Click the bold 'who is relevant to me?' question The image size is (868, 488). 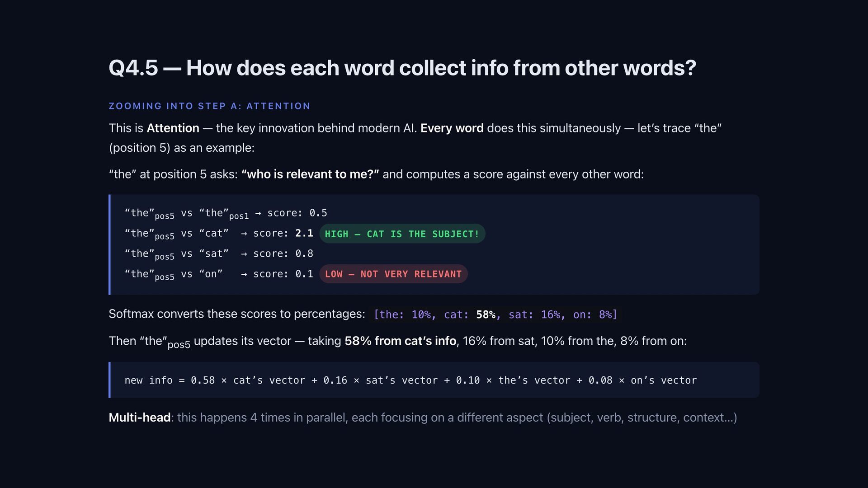point(310,174)
